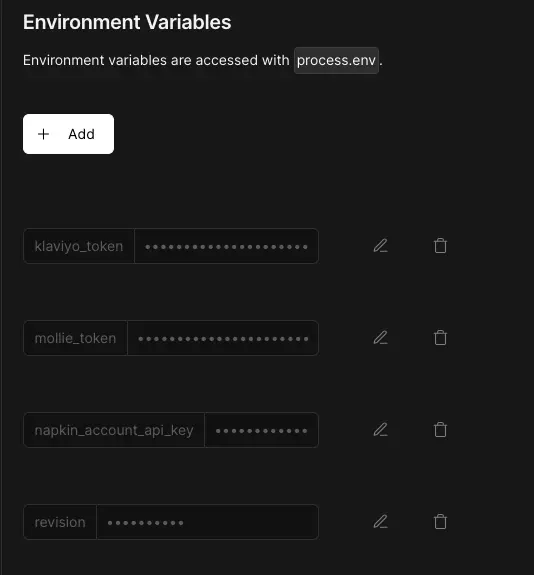This screenshot has height=575, width=534.
Task: Click the Add button
Action: [69, 134]
